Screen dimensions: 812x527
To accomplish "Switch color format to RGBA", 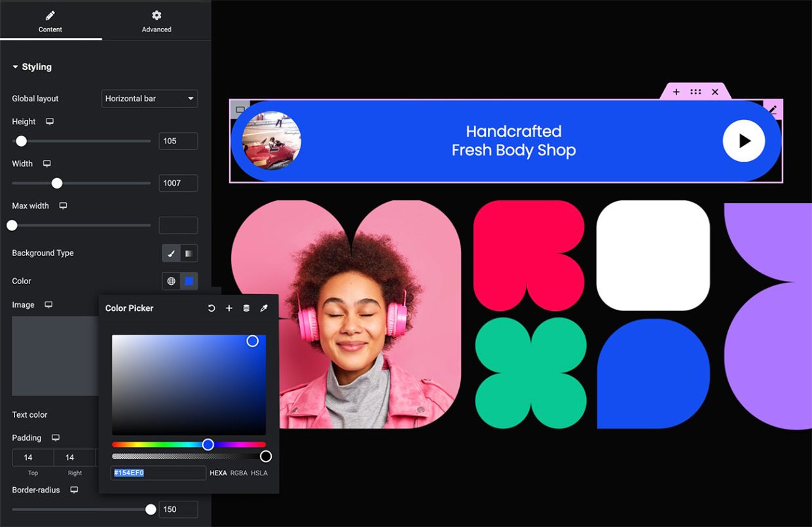I will coord(238,473).
